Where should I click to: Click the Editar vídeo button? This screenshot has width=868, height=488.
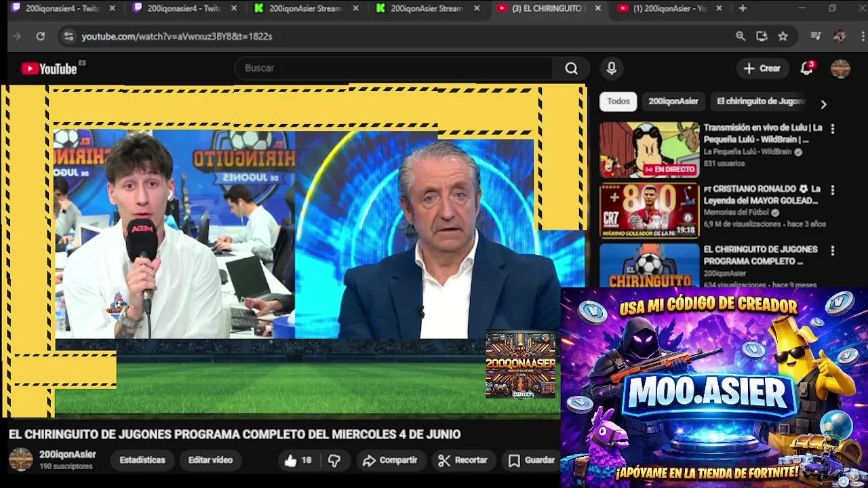(x=210, y=460)
